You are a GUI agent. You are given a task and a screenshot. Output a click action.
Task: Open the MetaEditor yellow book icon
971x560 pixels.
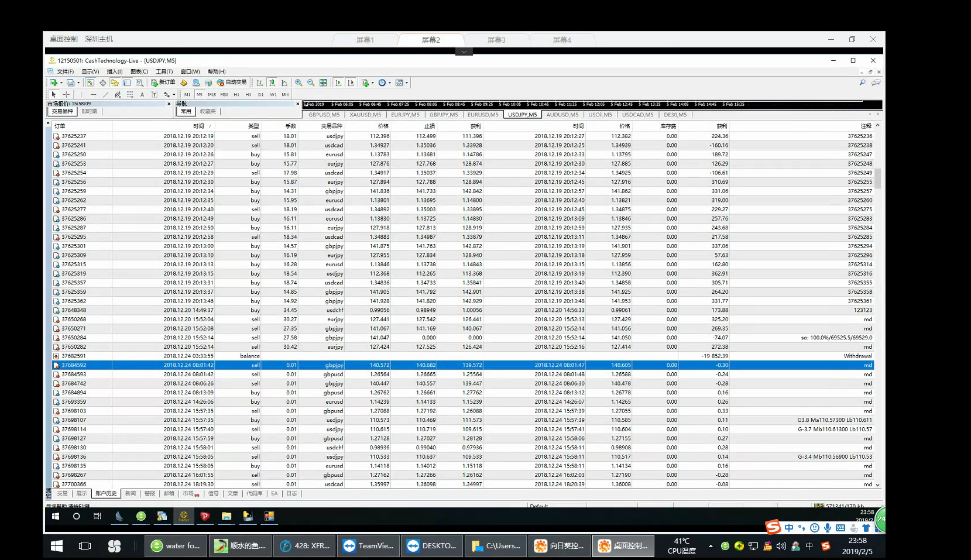pos(184,83)
